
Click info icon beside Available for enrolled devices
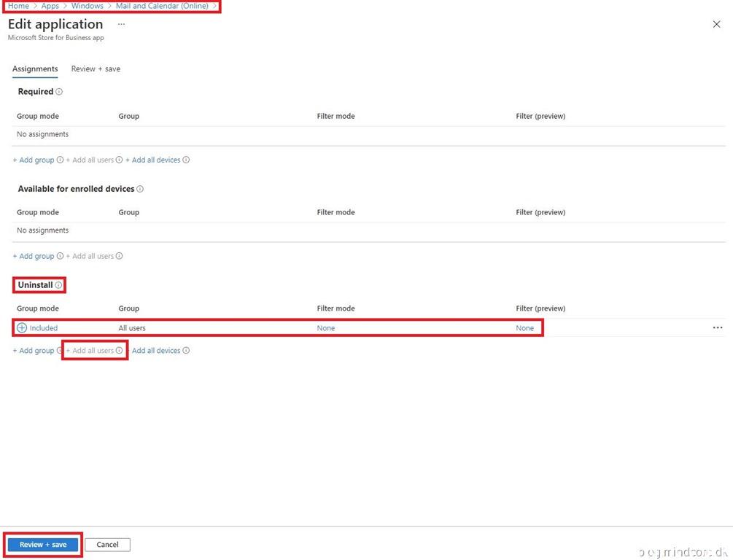[140, 189]
